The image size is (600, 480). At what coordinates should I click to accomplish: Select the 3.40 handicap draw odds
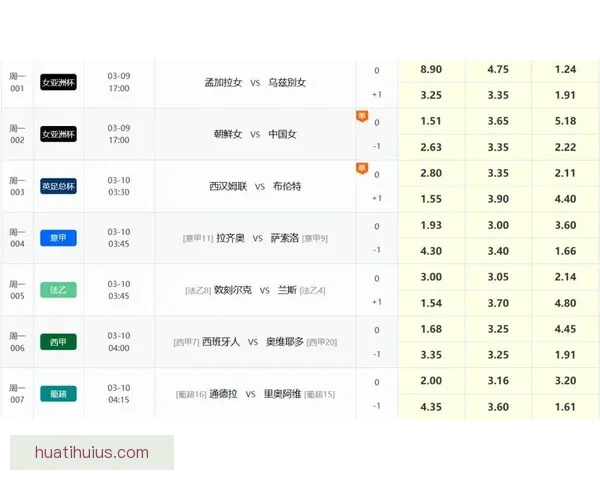(x=498, y=251)
